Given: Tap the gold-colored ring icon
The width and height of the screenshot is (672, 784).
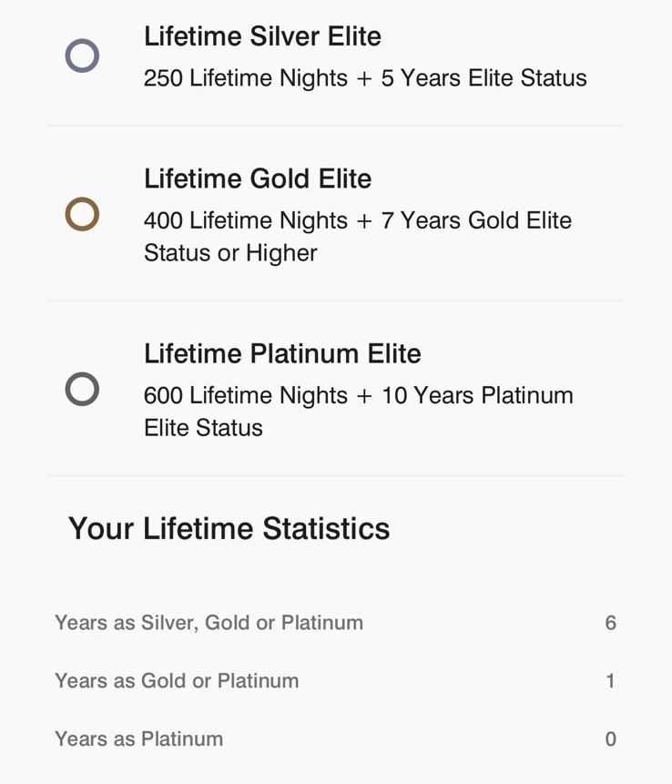Looking at the screenshot, I should click(82, 215).
